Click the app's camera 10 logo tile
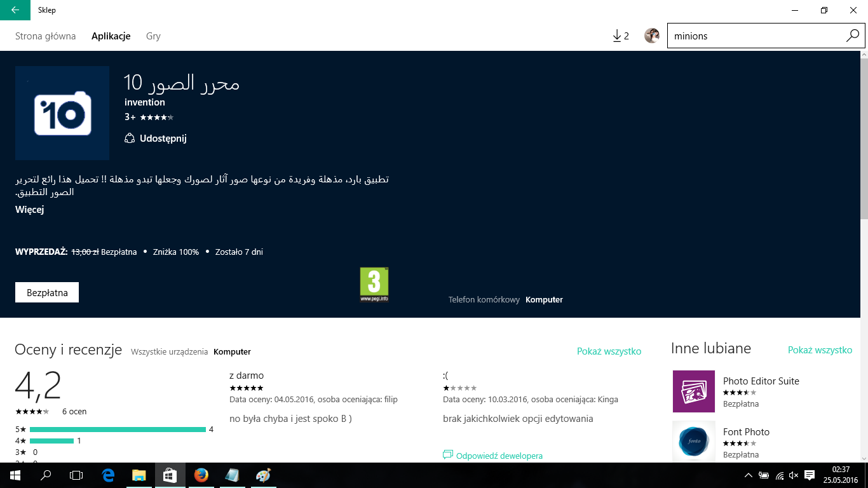 tap(62, 113)
